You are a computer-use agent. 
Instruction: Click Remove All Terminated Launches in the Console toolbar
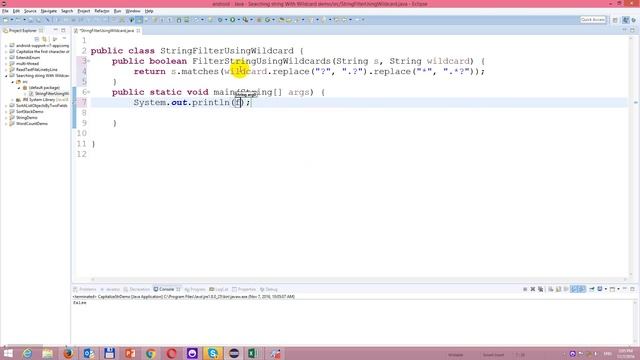point(540,289)
